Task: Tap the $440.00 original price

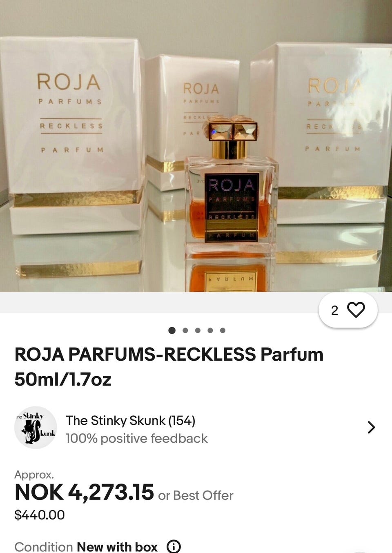Action: coord(40,515)
